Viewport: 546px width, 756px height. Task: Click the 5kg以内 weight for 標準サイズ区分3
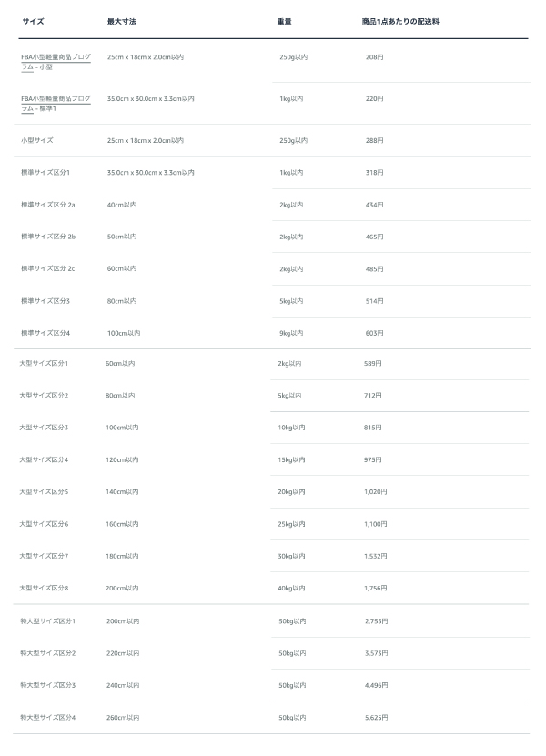(291, 301)
